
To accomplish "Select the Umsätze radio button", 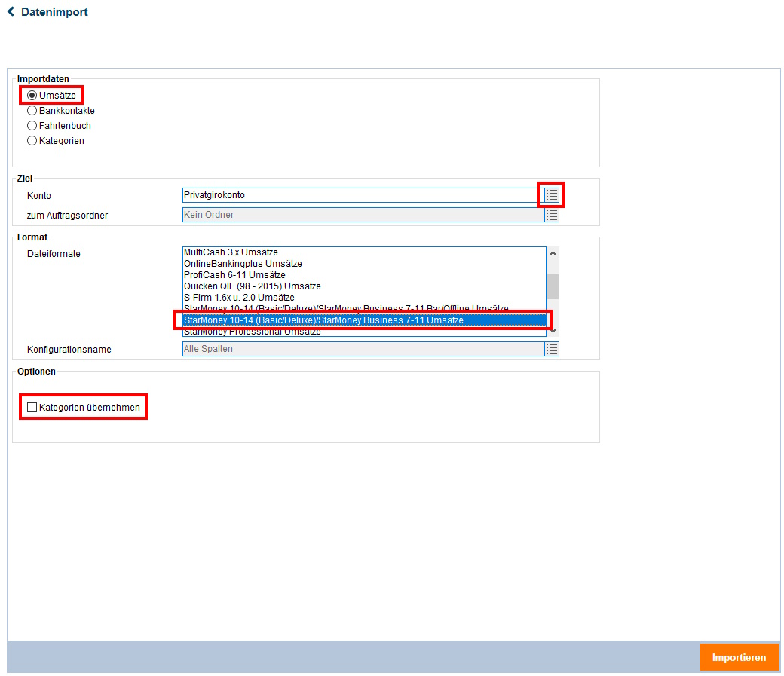I will tap(32, 96).
